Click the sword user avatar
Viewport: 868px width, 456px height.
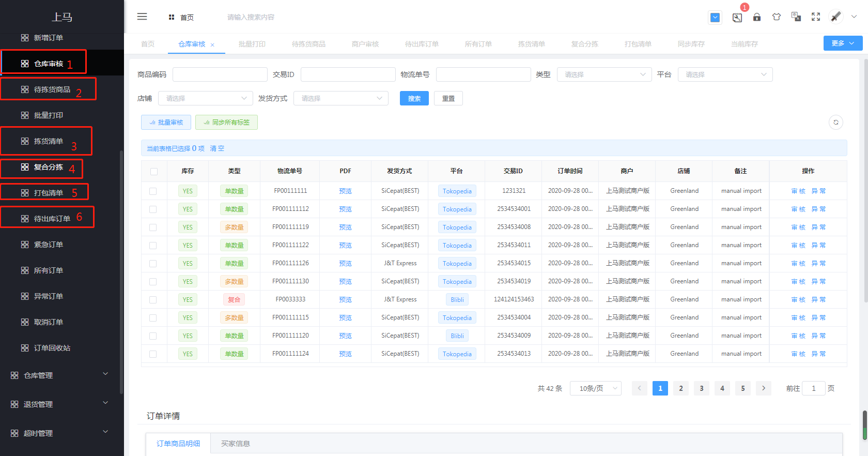pos(836,17)
